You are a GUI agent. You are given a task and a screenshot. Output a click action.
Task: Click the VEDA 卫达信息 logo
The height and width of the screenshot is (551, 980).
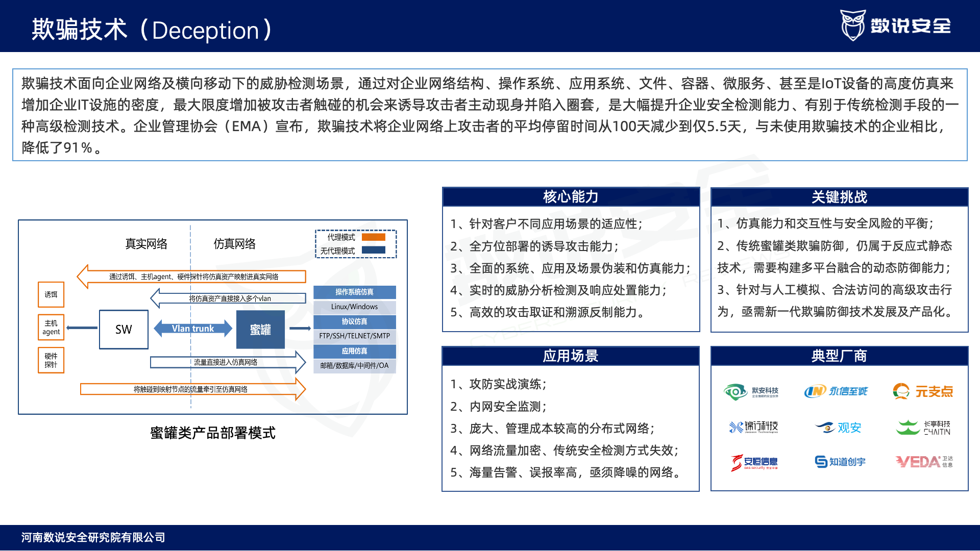(924, 462)
